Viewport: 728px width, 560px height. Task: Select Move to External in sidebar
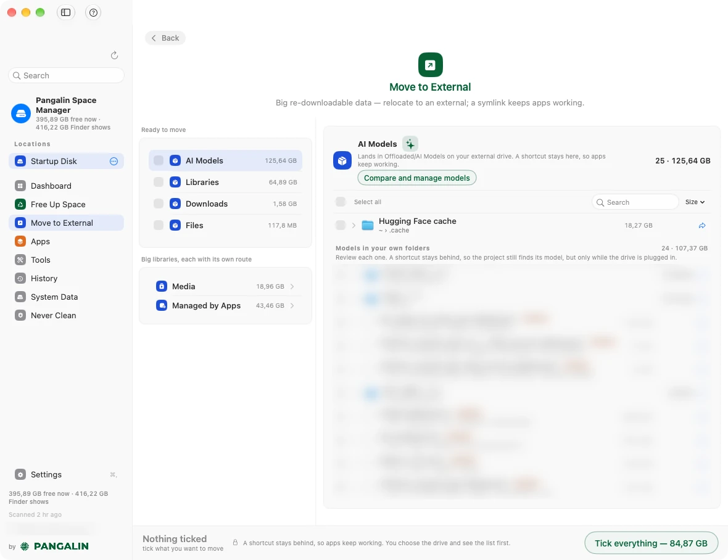pyautogui.click(x=66, y=223)
